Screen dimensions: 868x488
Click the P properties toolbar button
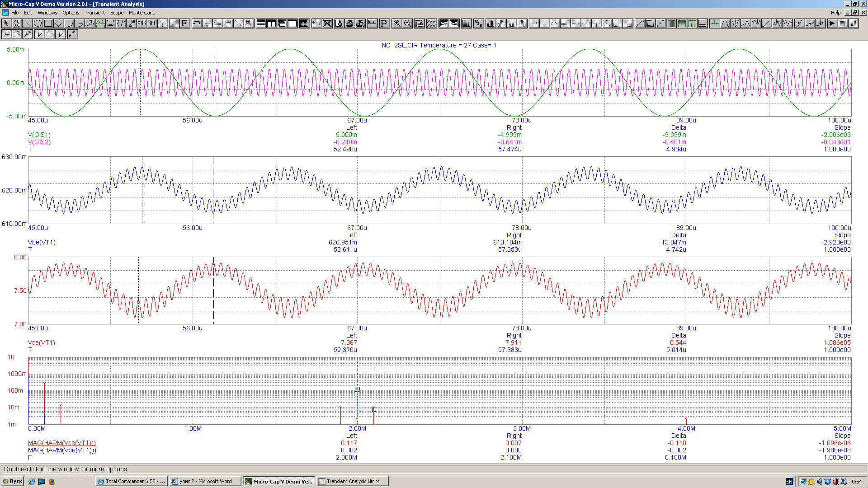click(x=384, y=23)
